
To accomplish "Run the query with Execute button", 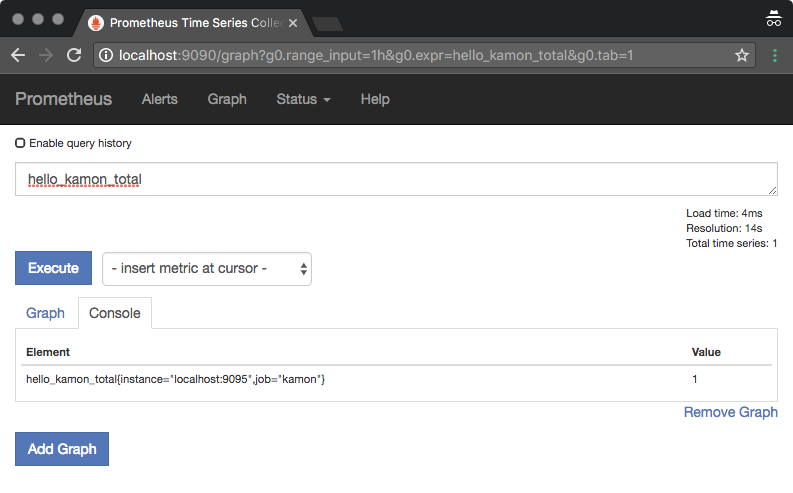I will click(54, 268).
